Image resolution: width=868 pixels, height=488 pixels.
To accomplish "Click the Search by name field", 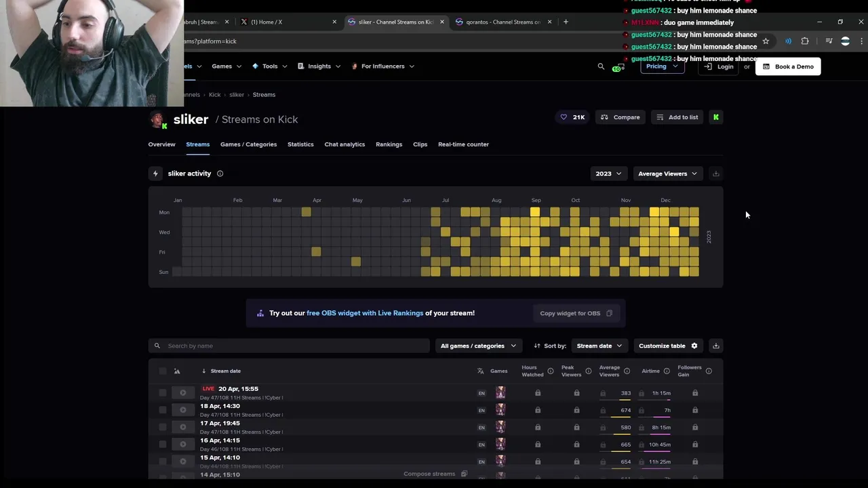I will click(289, 346).
